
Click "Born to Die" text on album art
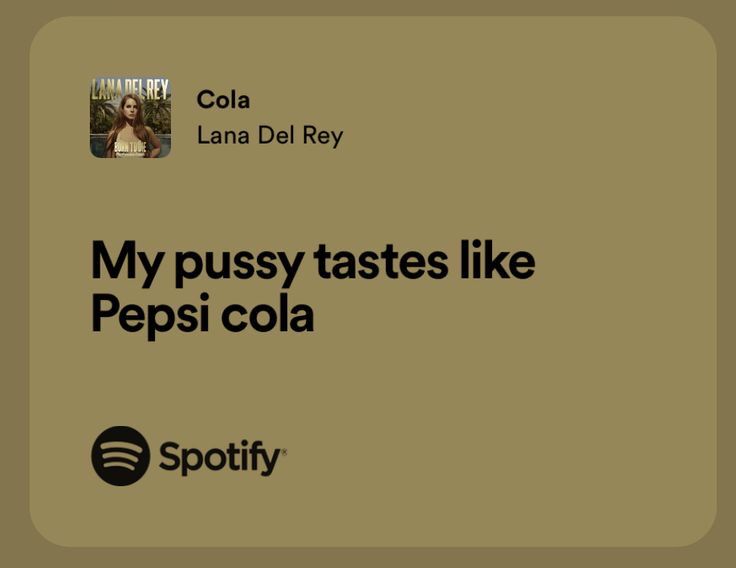(x=130, y=148)
